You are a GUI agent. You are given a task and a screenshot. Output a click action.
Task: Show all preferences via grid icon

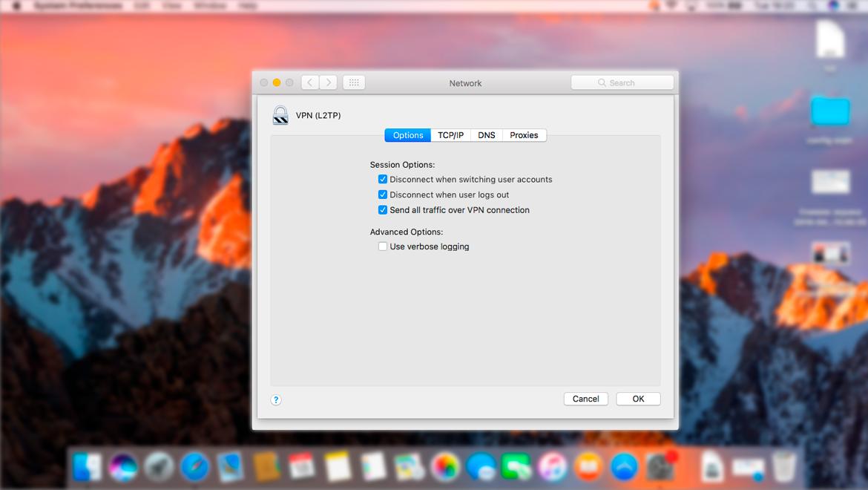[x=354, y=82]
